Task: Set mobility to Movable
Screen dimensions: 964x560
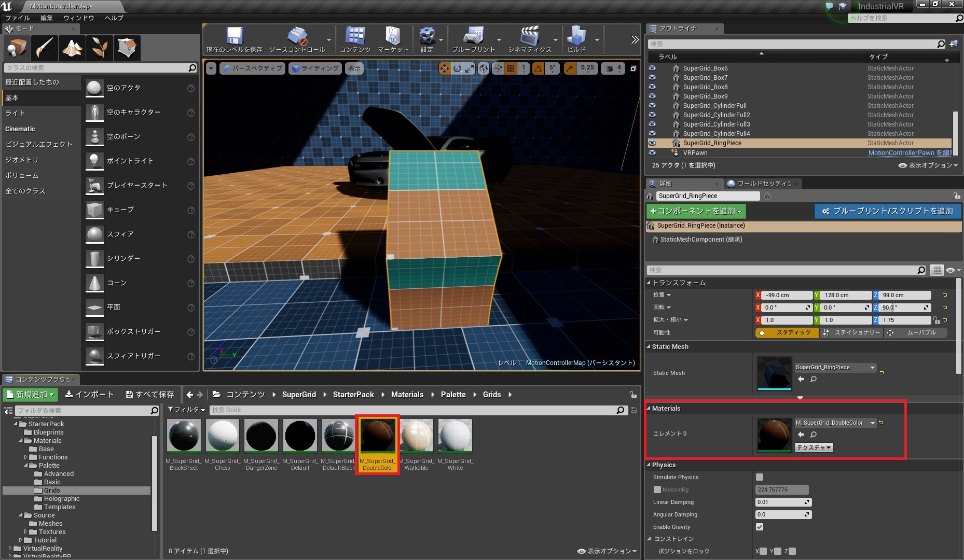Action: click(916, 332)
